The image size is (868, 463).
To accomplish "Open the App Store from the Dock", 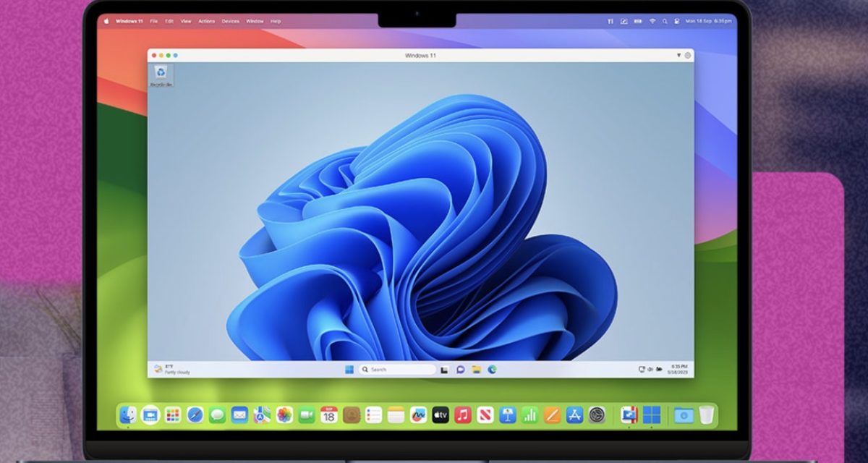I will pos(575,415).
